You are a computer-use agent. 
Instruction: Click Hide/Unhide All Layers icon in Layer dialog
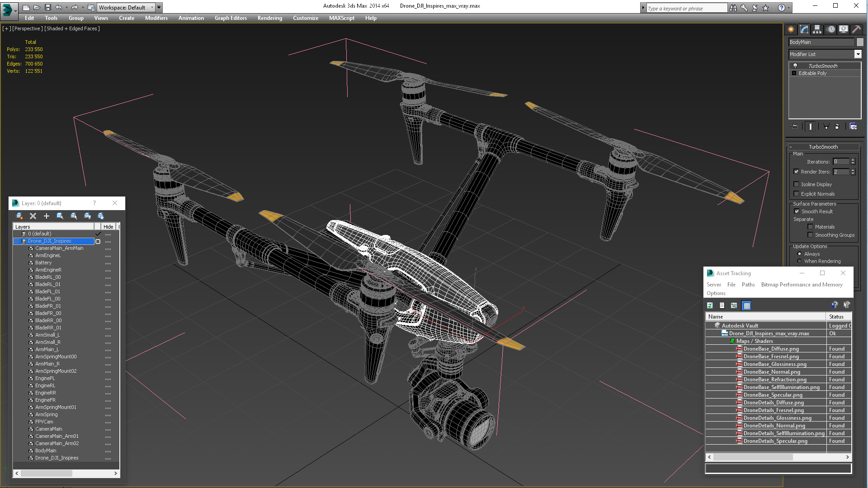(x=87, y=216)
